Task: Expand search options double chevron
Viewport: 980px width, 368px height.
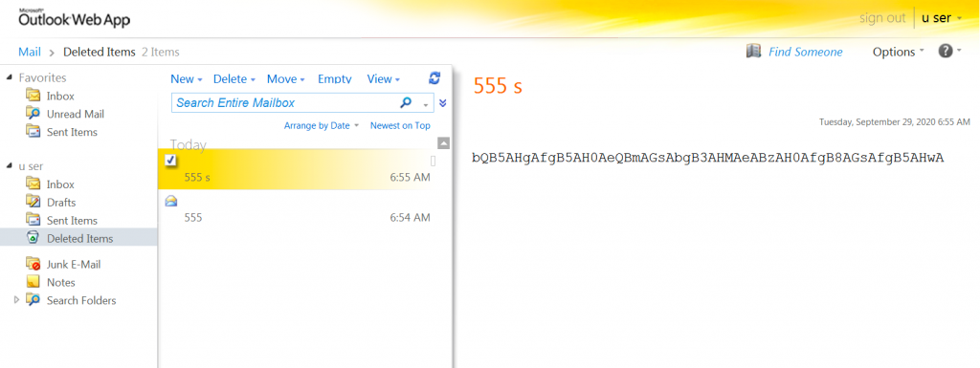Action: pos(443,103)
